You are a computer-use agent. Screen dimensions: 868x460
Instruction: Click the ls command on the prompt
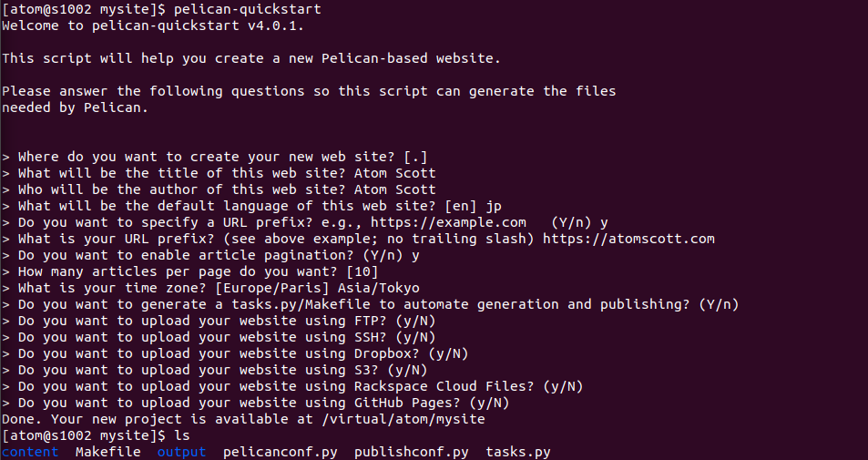point(181,435)
